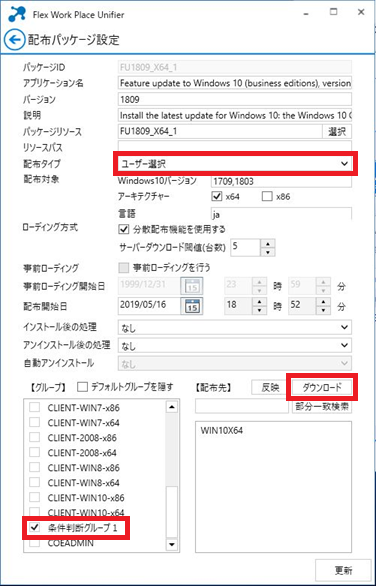Click the 反映 button
376x586 pixels.
270,388
